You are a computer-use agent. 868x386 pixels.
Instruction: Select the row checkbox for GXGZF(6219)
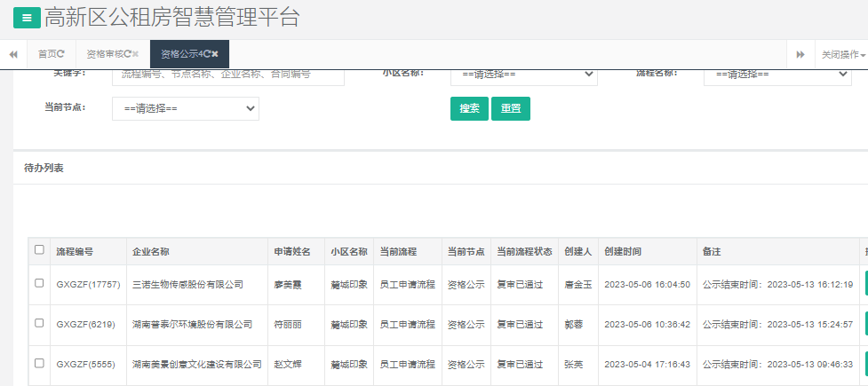[39, 323]
